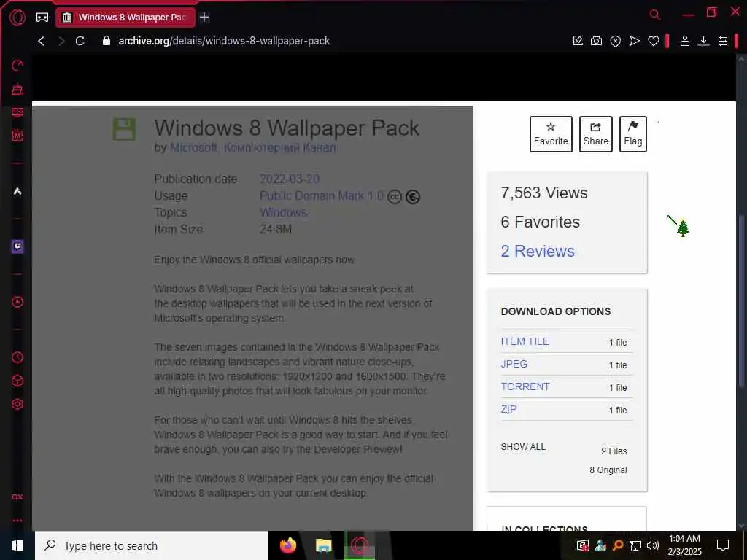
Task: Flag this archive item
Action: pos(632,134)
